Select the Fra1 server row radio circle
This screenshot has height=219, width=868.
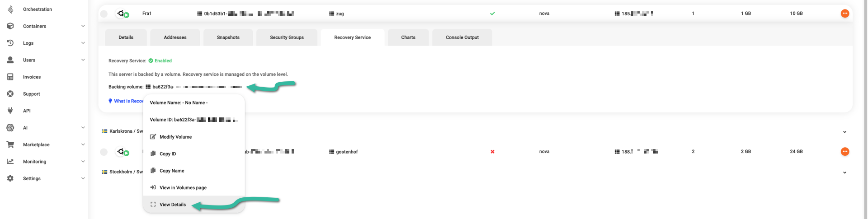click(104, 14)
